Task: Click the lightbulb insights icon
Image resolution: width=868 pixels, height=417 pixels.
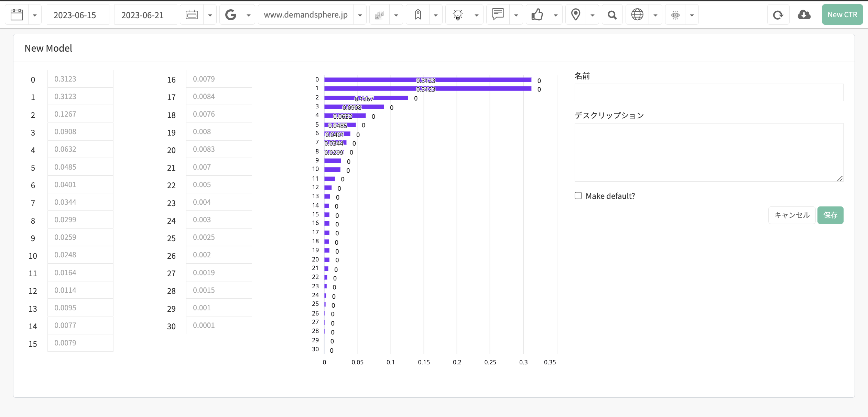Action: tap(458, 15)
